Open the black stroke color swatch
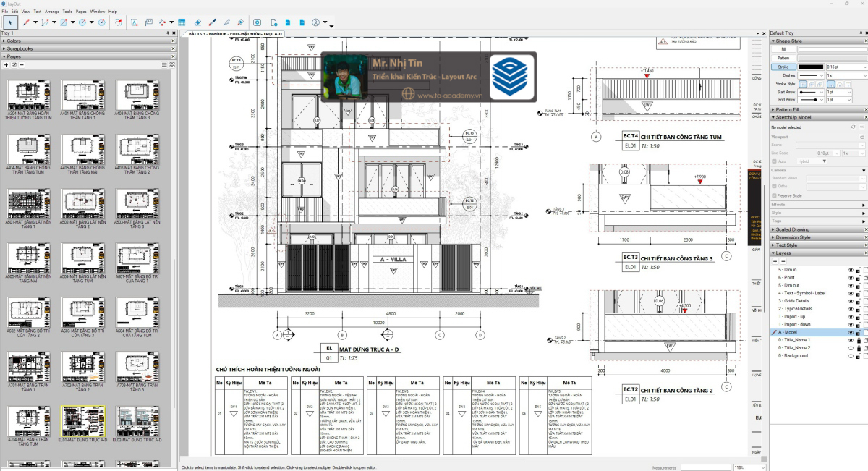 click(810, 67)
